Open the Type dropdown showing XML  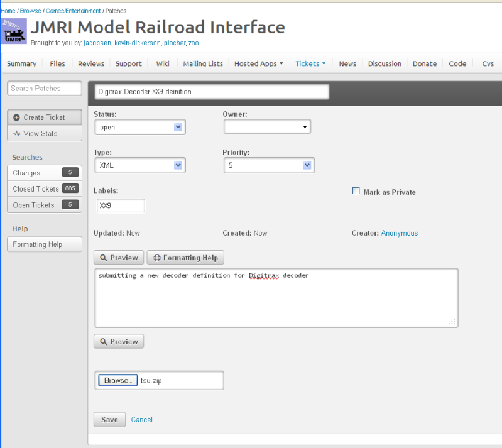point(139,165)
